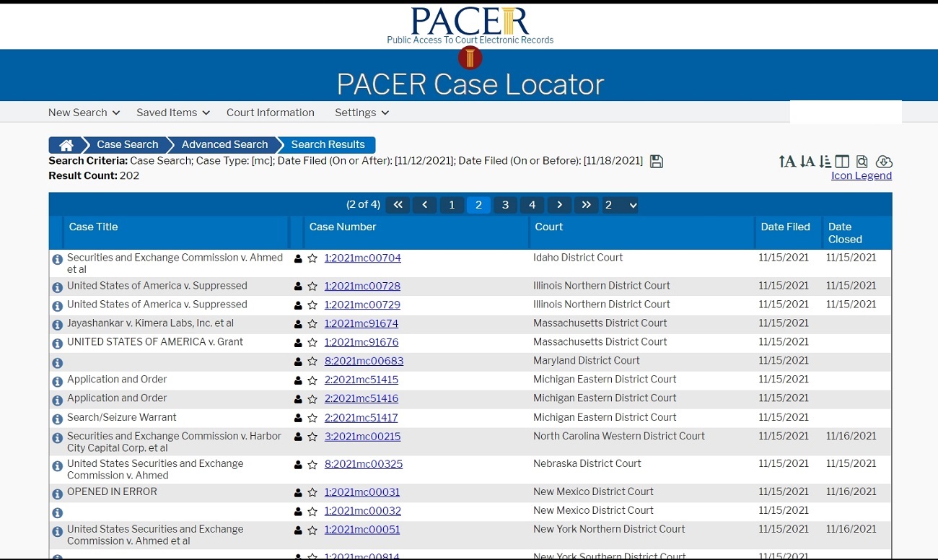Star case 1:2021mc00704 as favorite
Viewport: 938px width, 560px height.
click(x=312, y=258)
